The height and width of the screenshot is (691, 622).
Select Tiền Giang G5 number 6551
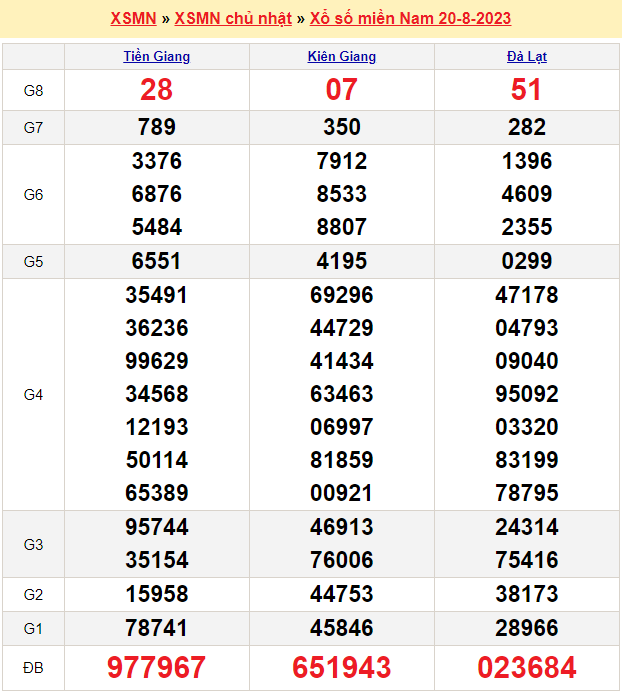[x=156, y=261]
